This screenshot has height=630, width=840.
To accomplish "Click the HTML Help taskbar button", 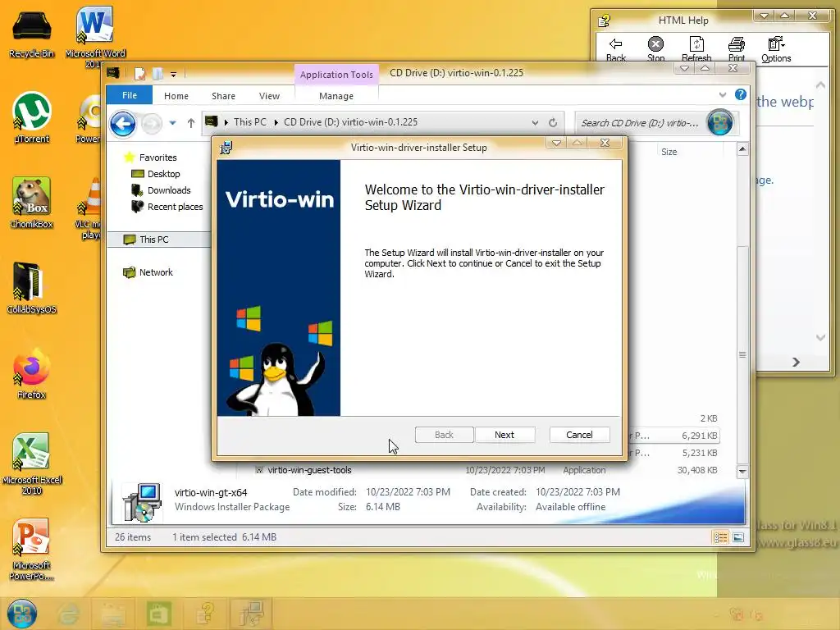I will (x=205, y=614).
